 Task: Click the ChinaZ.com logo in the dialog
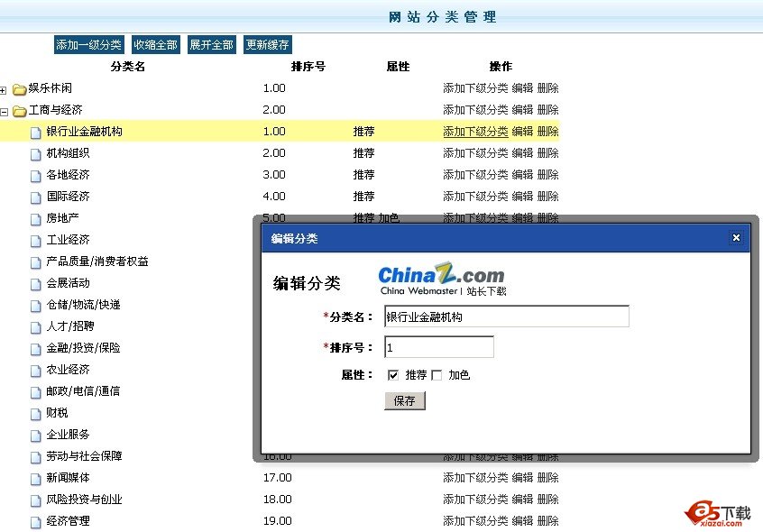pyautogui.click(x=443, y=279)
